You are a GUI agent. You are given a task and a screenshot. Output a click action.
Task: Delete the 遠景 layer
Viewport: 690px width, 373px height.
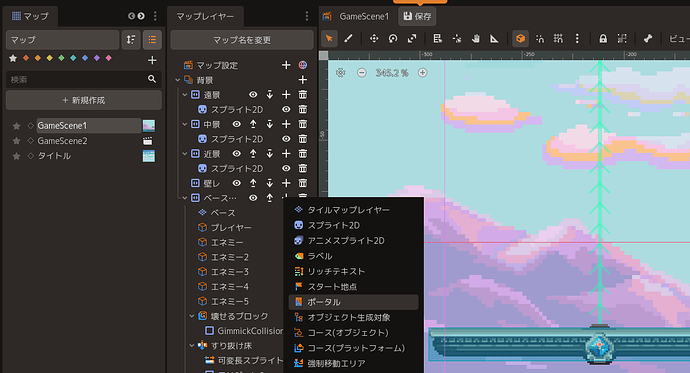tap(303, 95)
